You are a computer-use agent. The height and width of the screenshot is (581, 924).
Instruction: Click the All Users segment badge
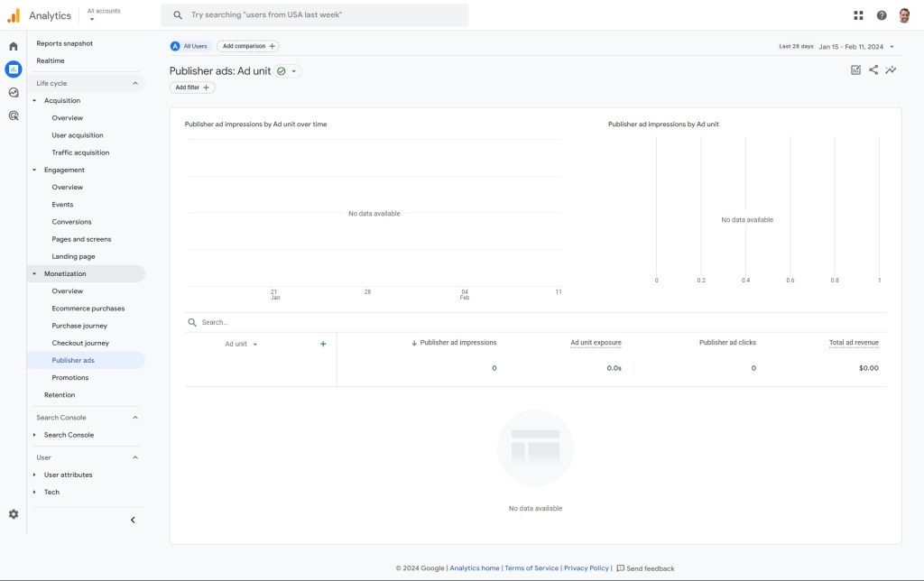[x=189, y=46]
